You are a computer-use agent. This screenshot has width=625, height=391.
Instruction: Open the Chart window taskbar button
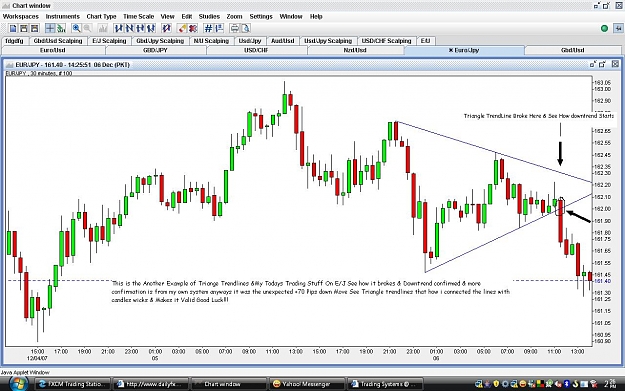(228, 384)
